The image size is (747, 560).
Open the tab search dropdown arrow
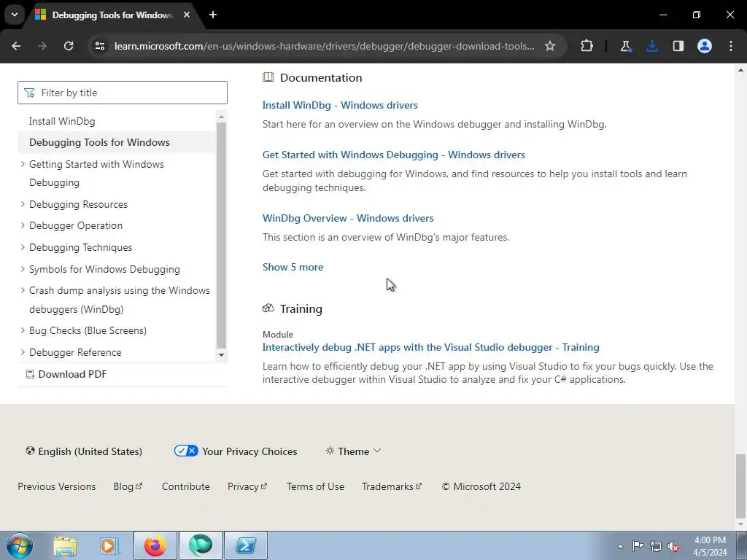[15, 15]
